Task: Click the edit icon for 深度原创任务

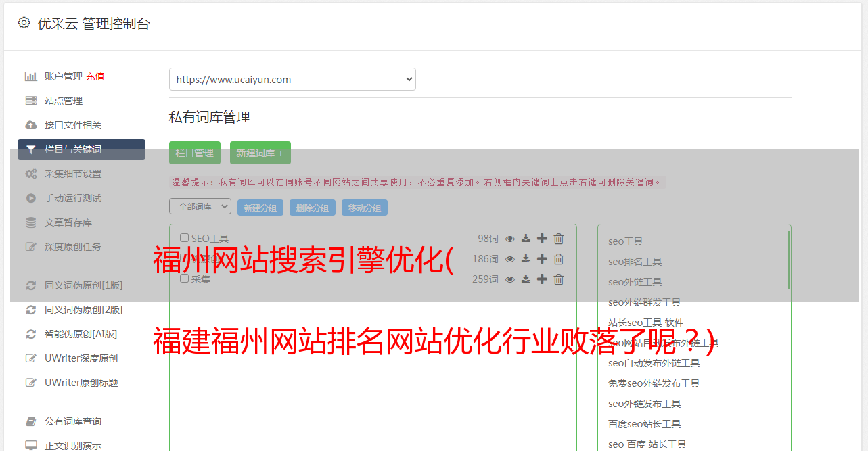Action: (x=30, y=247)
